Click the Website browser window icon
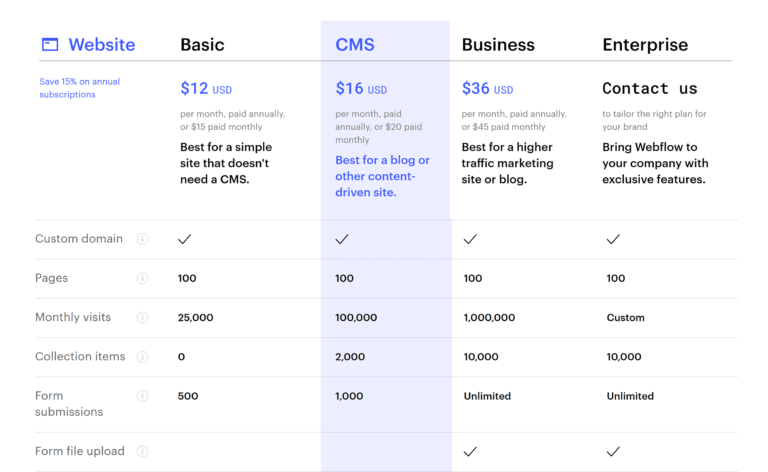This screenshot has height=472, width=768. click(49, 45)
